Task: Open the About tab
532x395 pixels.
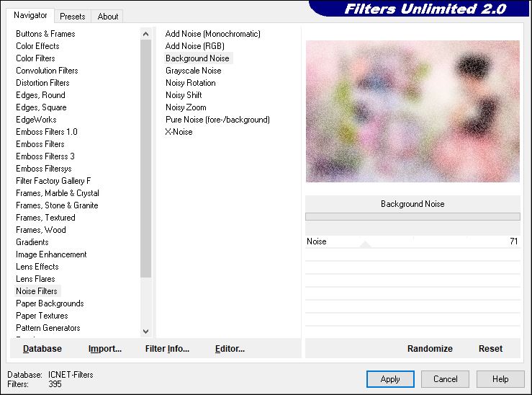Action: (x=108, y=17)
